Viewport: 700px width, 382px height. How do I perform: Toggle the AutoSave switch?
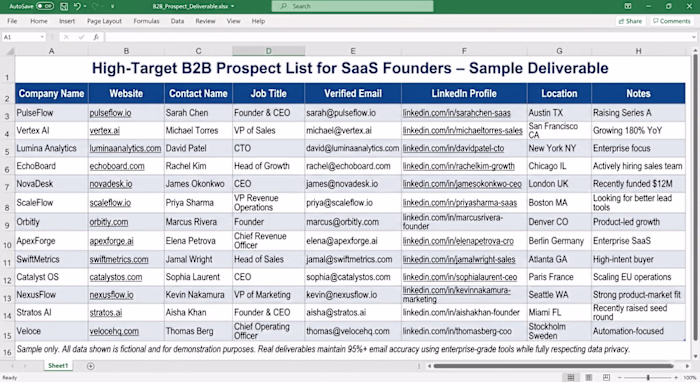pos(45,6)
